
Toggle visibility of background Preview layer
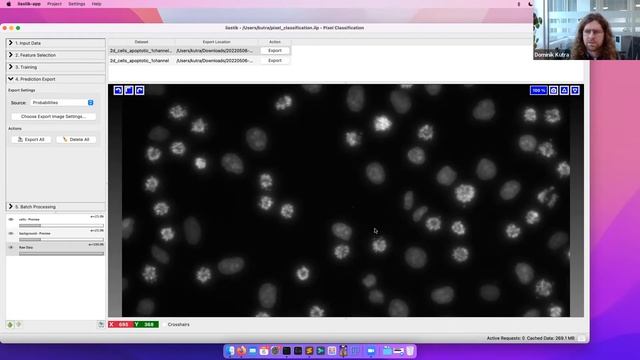(11, 233)
